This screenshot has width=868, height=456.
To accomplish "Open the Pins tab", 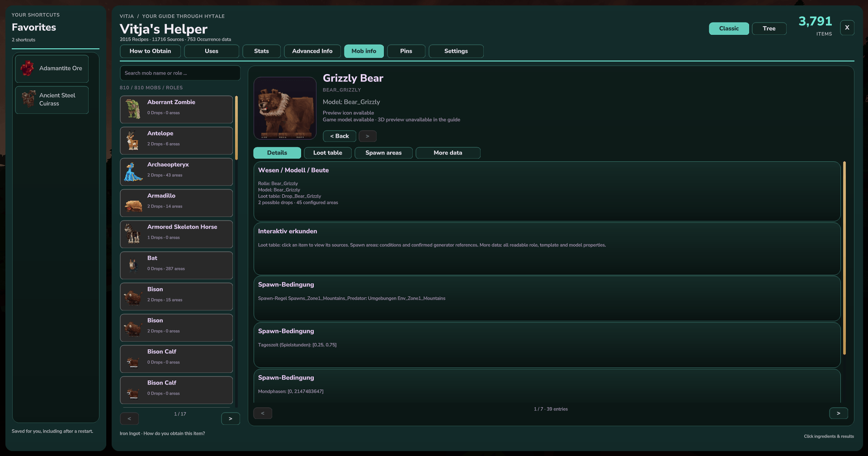I will pos(406,51).
